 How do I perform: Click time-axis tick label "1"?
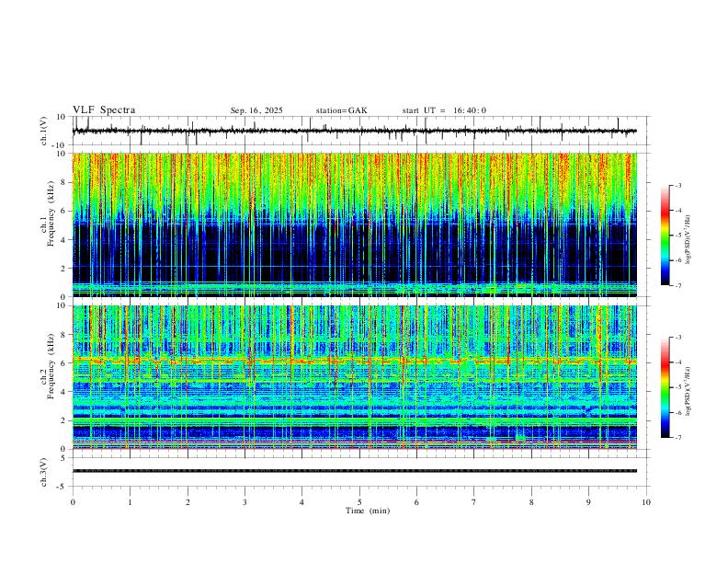pos(130,502)
